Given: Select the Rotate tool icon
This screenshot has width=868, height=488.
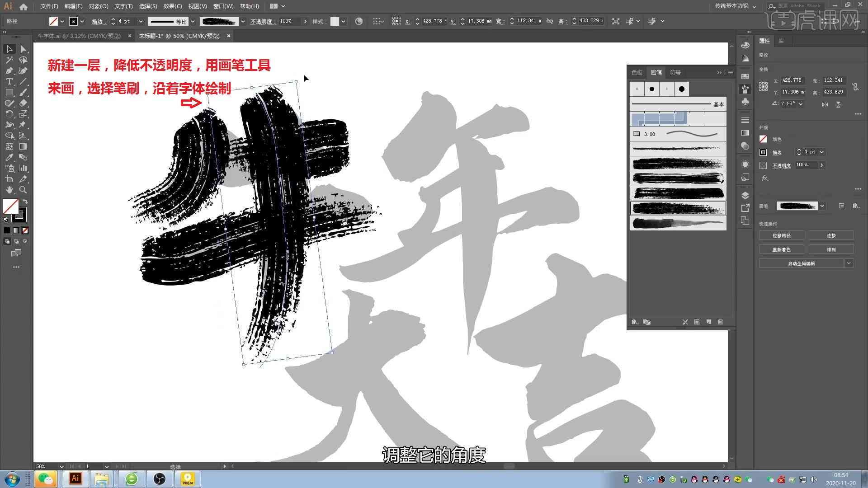Looking at the screenshot, I should (8, 114).
